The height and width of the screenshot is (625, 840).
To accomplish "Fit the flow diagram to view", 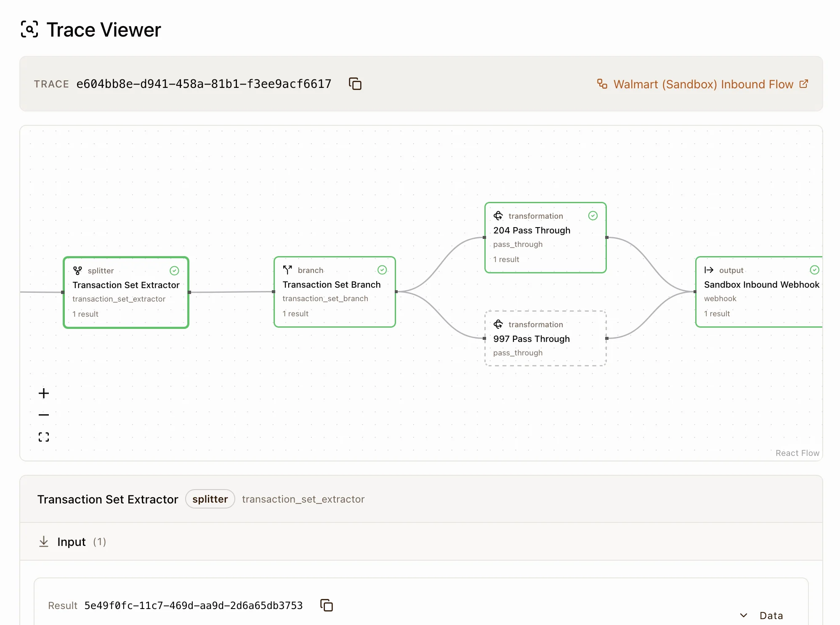I will (44, 437).
